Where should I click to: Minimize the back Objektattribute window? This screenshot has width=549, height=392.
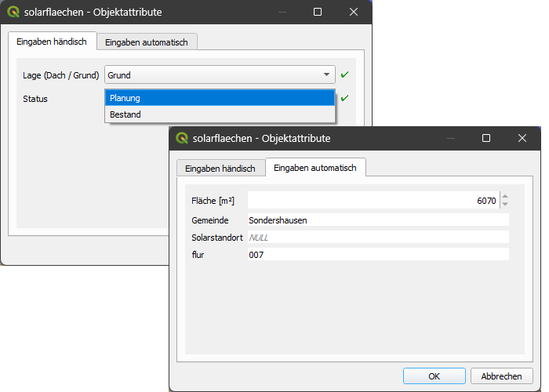click(282, 12)
